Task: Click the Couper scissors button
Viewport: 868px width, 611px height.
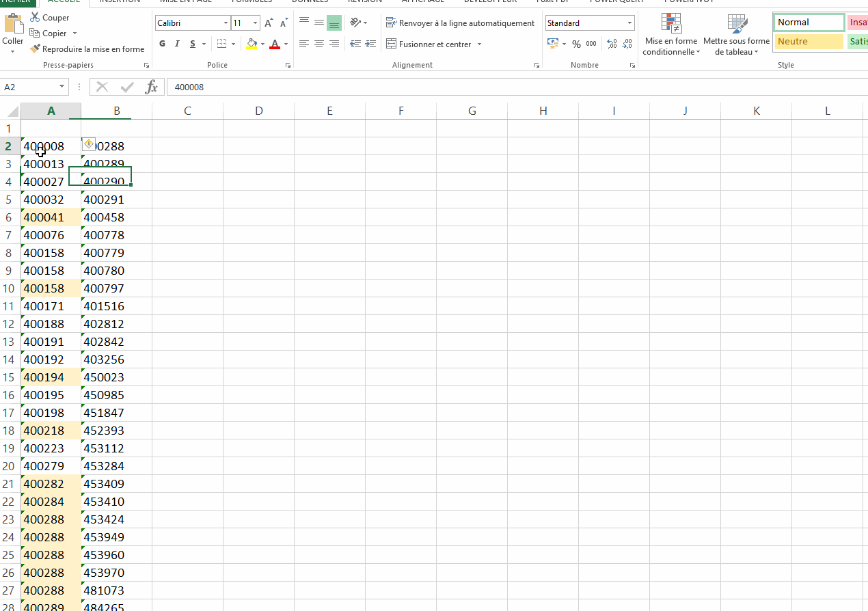Action: [x=49, y=18]
